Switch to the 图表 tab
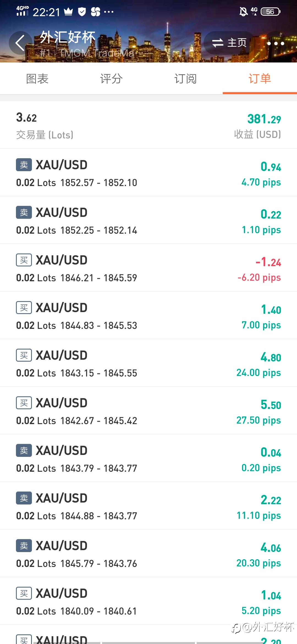Viewport: 297px width, 644px height. pyautogui.click(x=37, y=79)
